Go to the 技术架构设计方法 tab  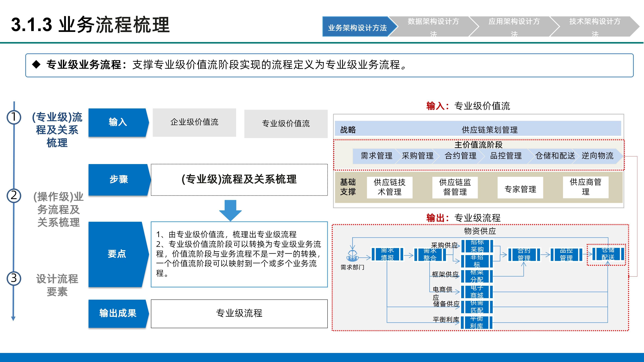595,27
